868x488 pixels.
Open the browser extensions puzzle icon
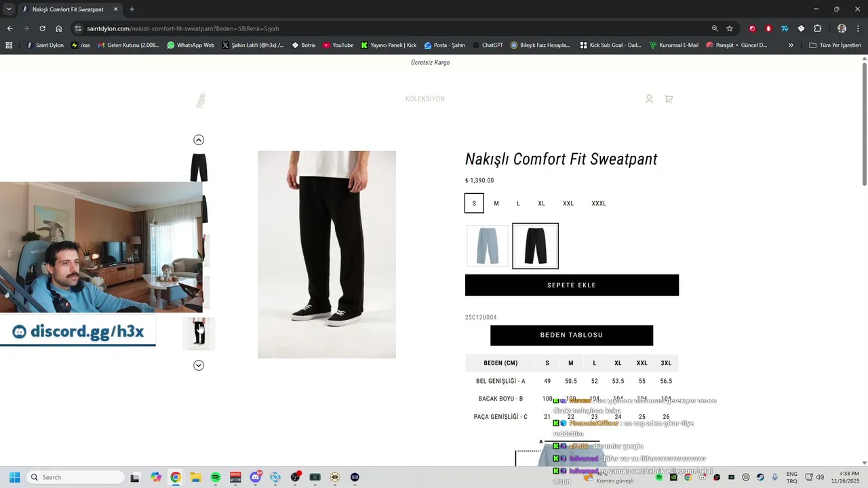click(x=817, y=28)
